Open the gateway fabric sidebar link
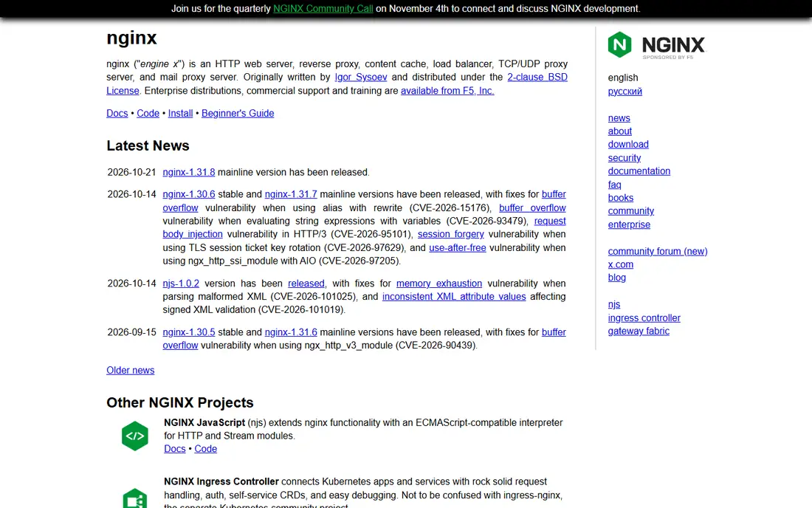The image size is (812, 508). point(639,331)
